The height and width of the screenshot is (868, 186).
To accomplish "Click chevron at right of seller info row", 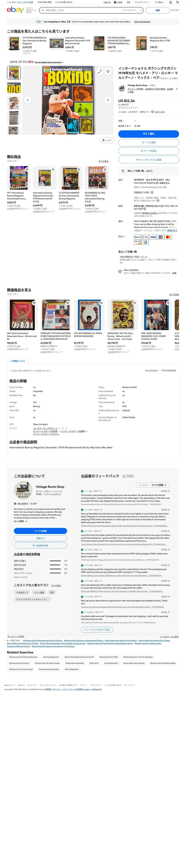I will (177, 89).
